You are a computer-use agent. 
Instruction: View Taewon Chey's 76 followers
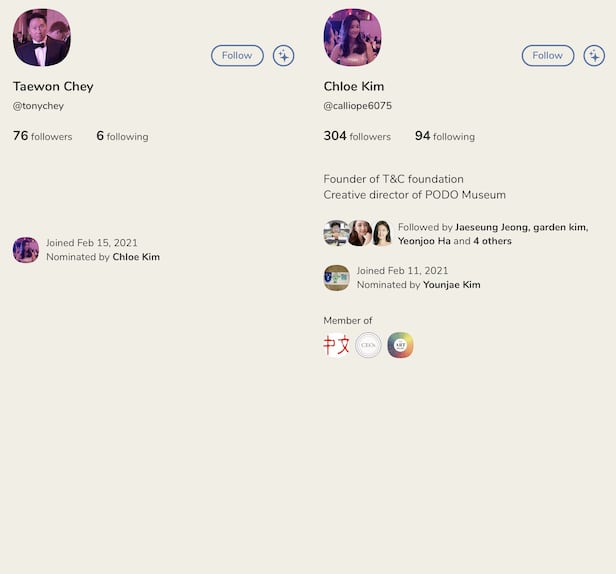pos(42,136)
